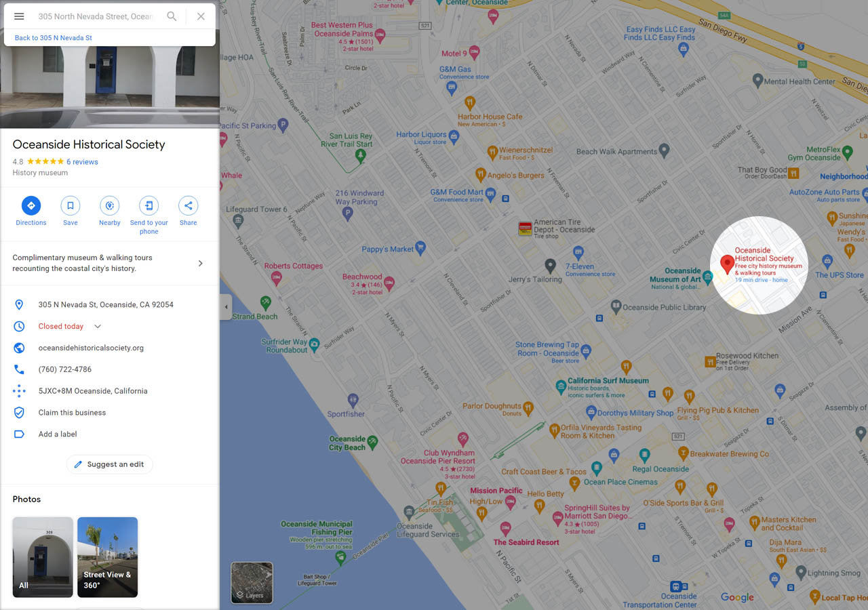
Task: Select The UPS Store marker
Action: 827,261
